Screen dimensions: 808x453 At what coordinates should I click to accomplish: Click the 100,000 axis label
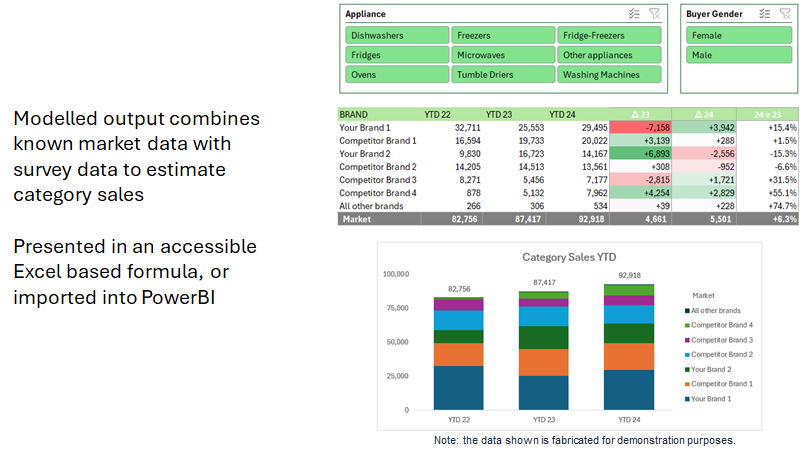point(396,274)
